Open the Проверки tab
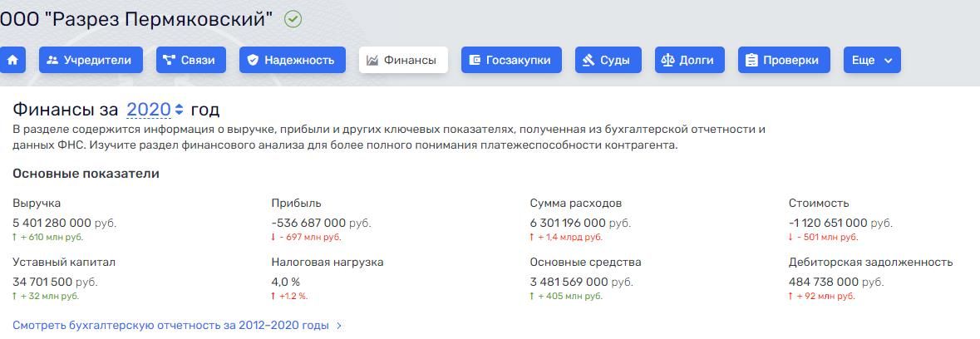 point(784,60)
